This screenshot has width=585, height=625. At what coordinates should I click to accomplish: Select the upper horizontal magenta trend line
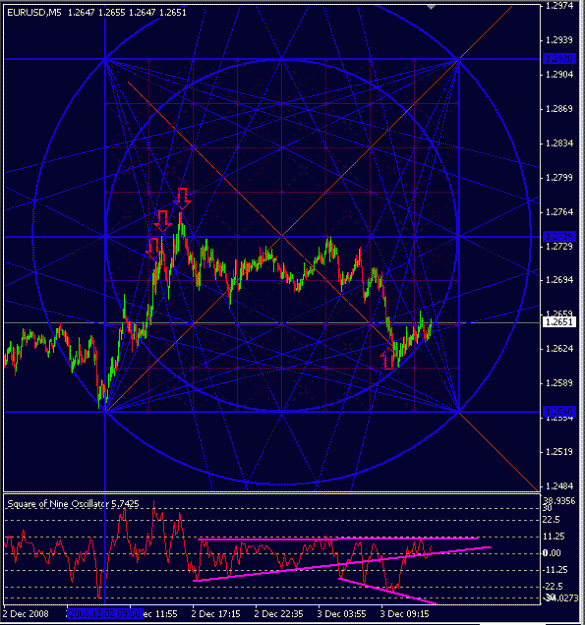pos(338,539)
